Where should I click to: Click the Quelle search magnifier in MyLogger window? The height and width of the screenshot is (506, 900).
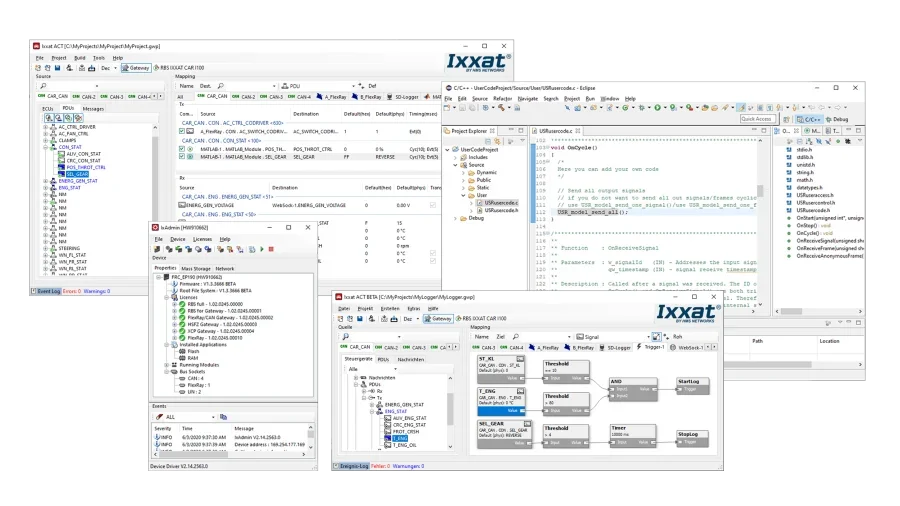pyautogui.click(x=346, y=337)
